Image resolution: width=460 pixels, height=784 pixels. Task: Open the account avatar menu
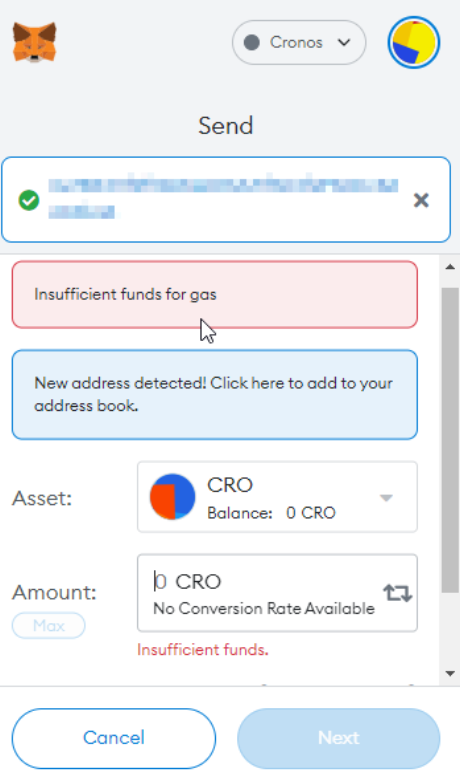coord(414,42)
